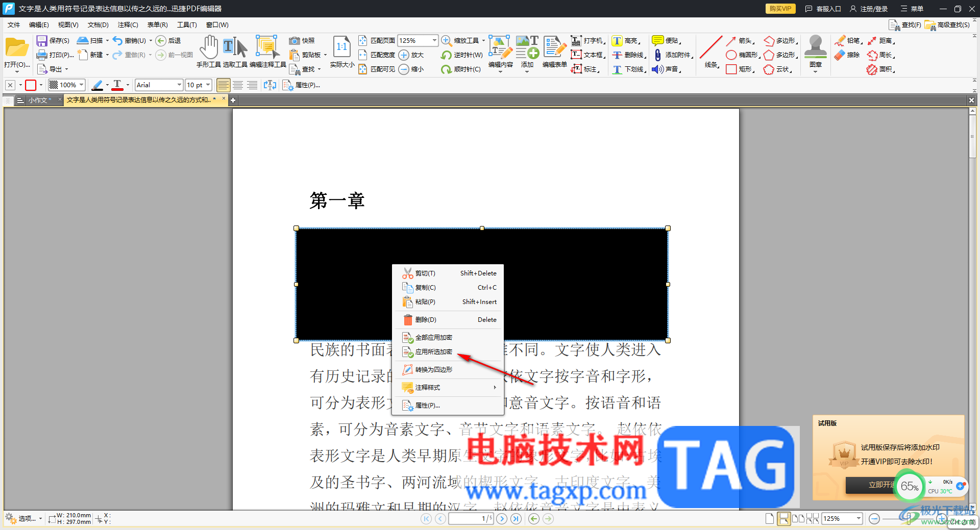This screenshot has width=980, height=530.
Task: Fit page to window (匹配页面)
Action: (377, 41)
